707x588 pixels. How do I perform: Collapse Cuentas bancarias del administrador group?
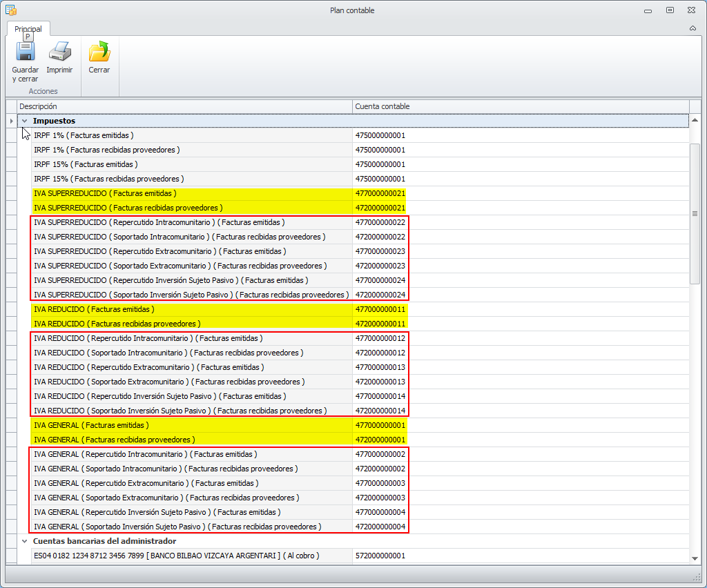pos(25,541)
